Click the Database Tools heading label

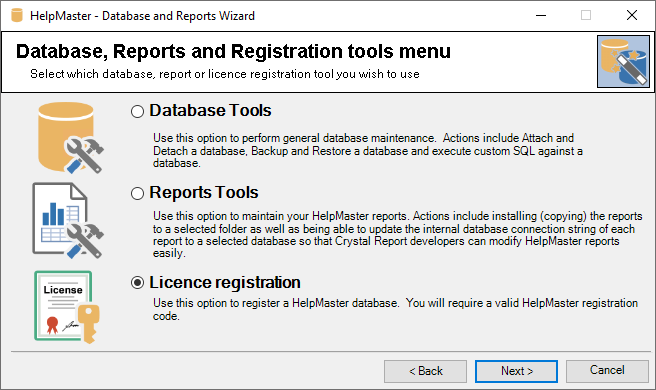210,110
